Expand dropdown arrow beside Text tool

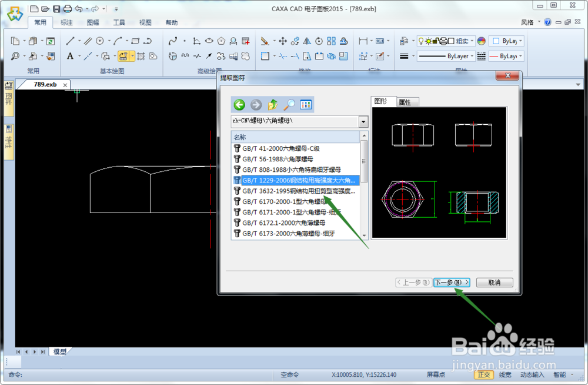tap(79, 56)
